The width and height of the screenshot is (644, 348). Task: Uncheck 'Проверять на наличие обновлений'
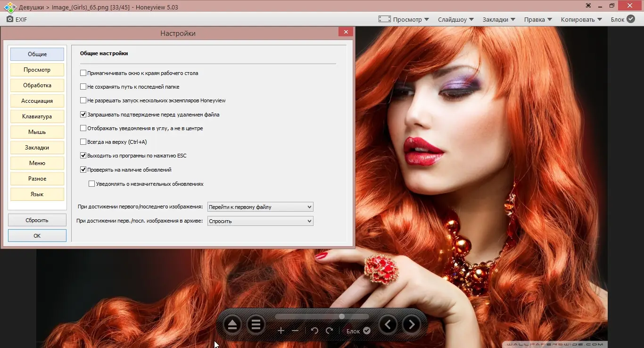(x=83, y=170)
